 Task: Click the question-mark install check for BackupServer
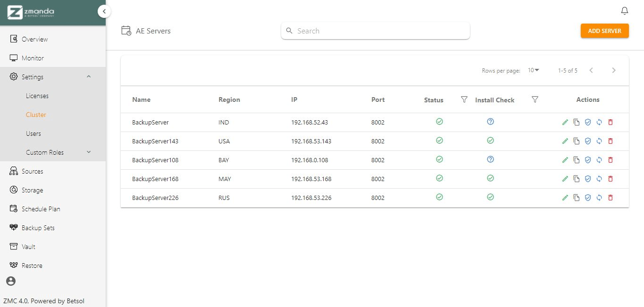[490, 122]
